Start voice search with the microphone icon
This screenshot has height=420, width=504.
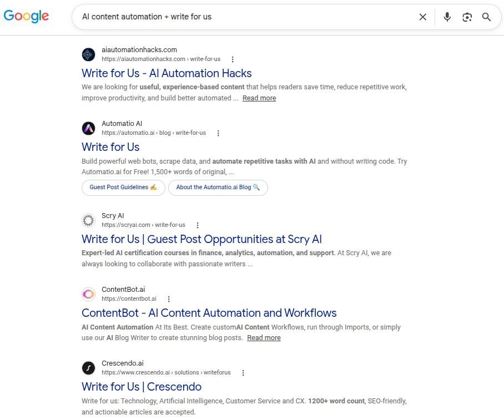pos(447,17)
